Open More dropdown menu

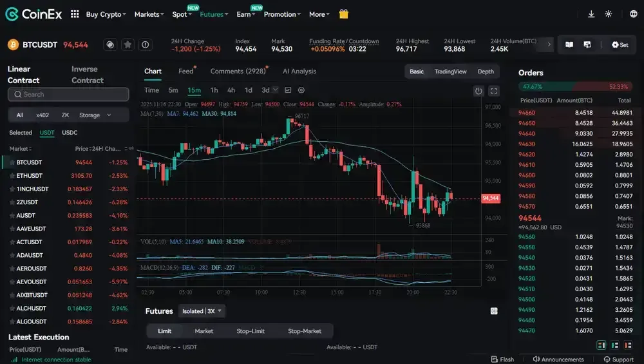point(319,14)
